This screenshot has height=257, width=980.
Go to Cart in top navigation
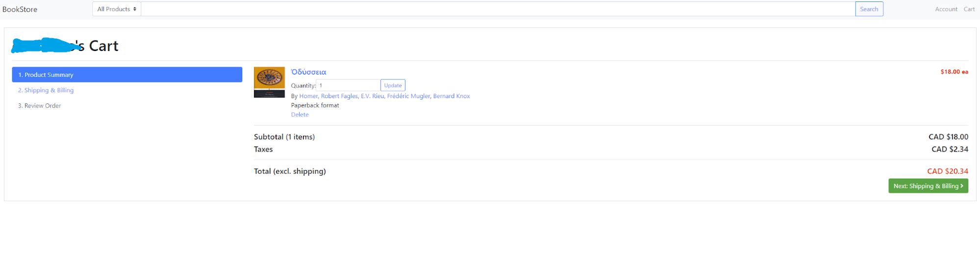coord(969,9)
